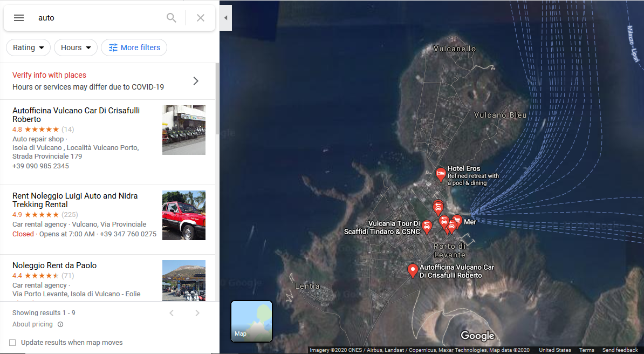The image size is (644, 354).
Task: View Noleggio Rent da Paolo photo
Action: coord(183,281)
